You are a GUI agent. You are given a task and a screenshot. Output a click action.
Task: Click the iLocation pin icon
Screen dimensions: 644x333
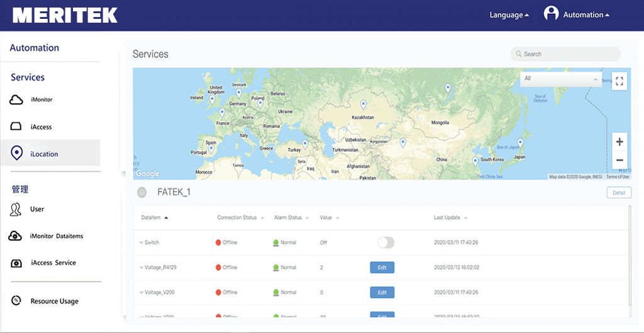pos(17,153)
